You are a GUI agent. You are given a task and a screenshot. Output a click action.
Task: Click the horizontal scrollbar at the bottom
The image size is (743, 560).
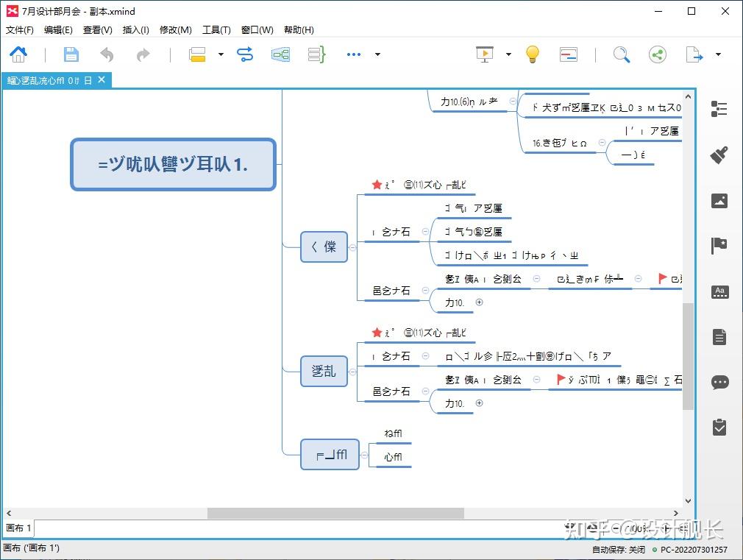point(338,514)
